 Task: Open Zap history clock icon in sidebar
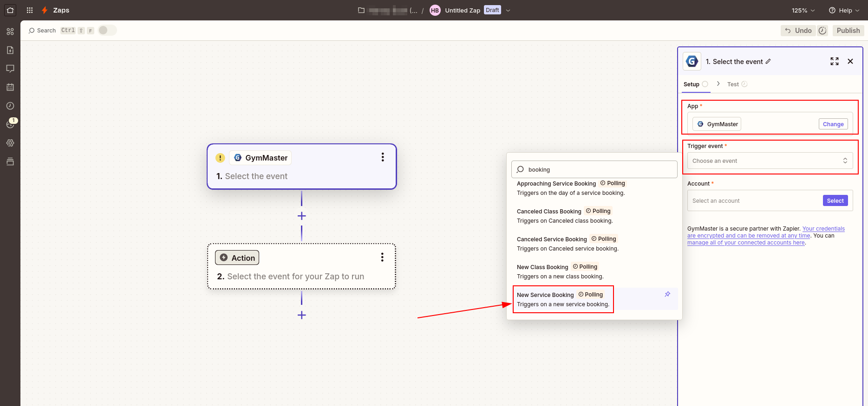tap(10, 106)
